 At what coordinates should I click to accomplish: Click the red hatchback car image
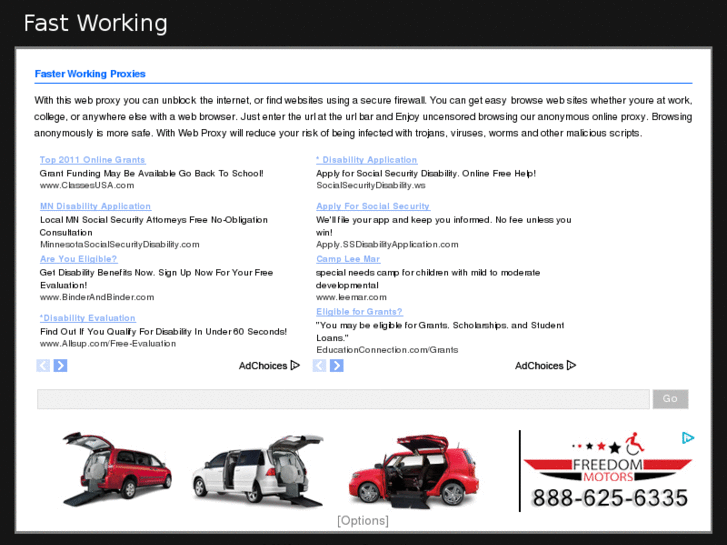414,471
